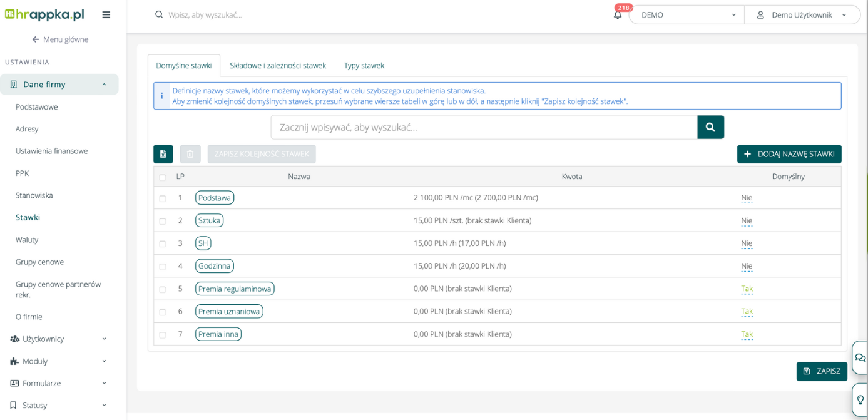Click the magnifier search button
Viewport: 868px width, 420px height.
(x=710, y=127)
